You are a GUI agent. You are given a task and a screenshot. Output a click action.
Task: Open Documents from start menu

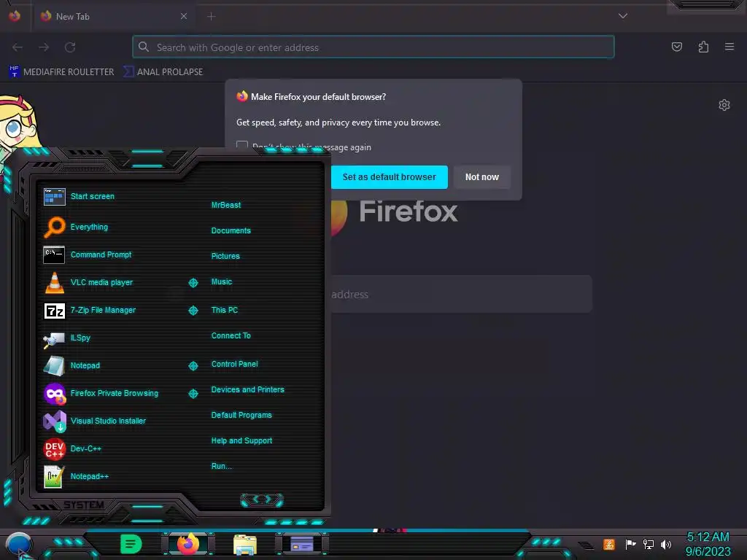pyautogui.click(x=231, y=230)
